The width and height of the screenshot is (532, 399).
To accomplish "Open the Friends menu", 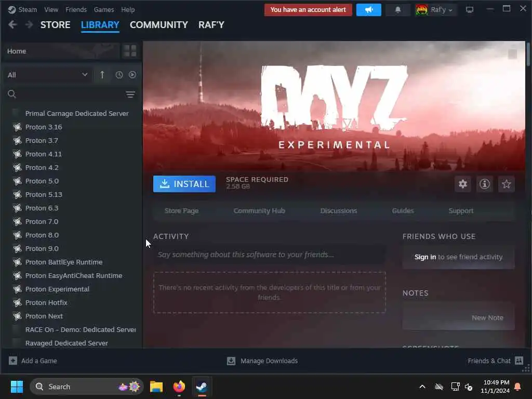I will [x=76, y=9].
